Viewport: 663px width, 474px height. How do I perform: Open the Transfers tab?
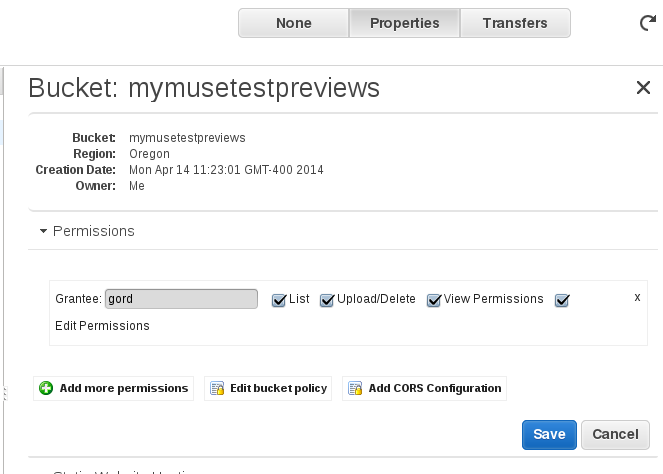[x=514, y=23]
